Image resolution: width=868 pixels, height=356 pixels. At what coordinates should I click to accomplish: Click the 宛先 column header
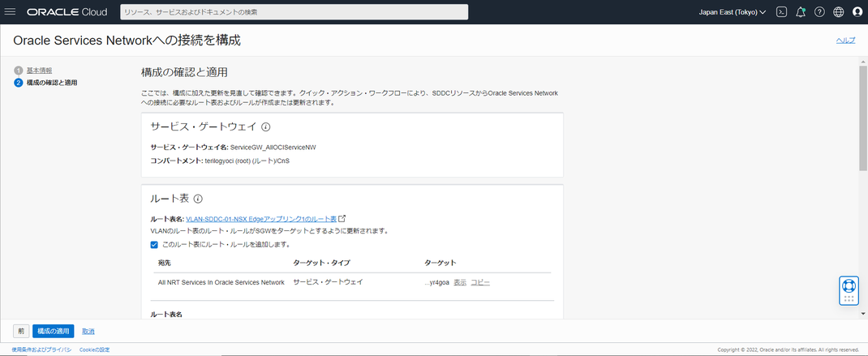pos(165,263)
